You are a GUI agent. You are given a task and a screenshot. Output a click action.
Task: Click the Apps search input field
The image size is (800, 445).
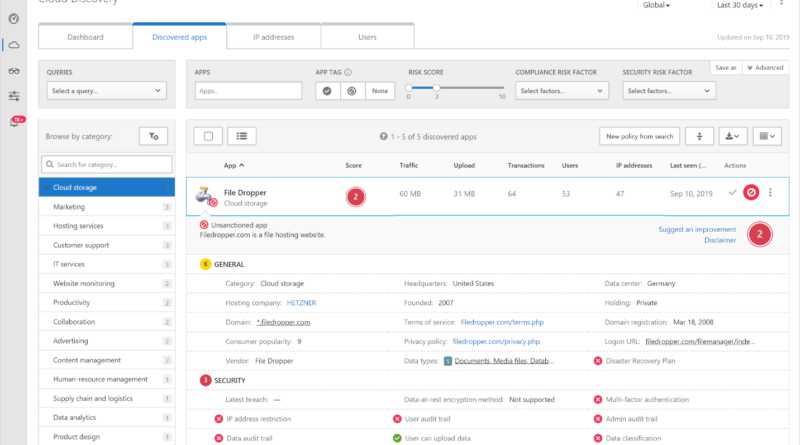tap(248, 91)
